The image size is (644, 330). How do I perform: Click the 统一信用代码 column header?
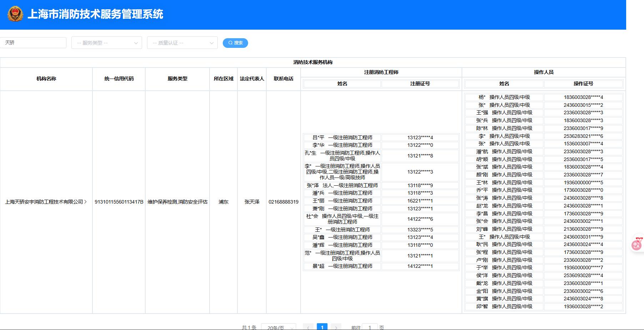tap(119, 79)
